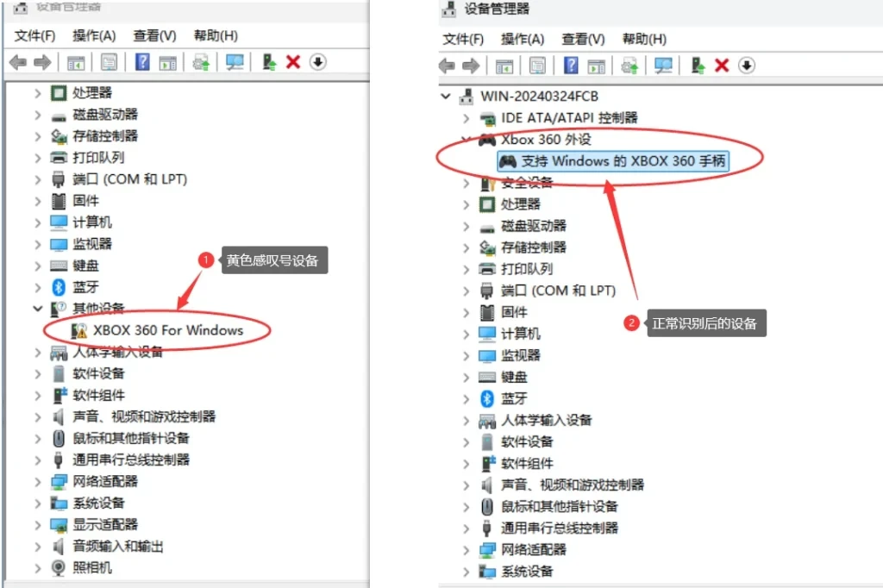The height and width of the screenshot is (588, 883).
Task: Select 声音、视频和游戏控制器 in the left window
Action: (144, 416)
